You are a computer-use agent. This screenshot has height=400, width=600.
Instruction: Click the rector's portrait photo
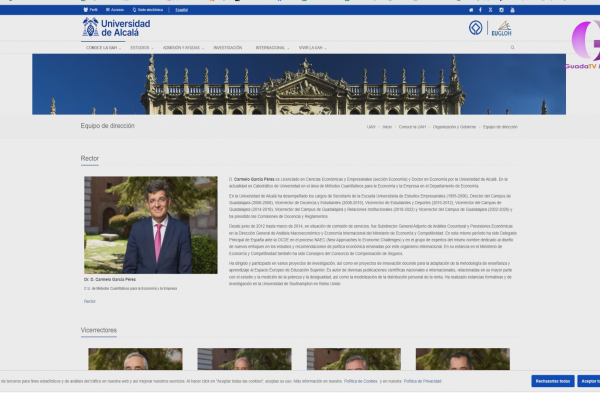[151, 225]
